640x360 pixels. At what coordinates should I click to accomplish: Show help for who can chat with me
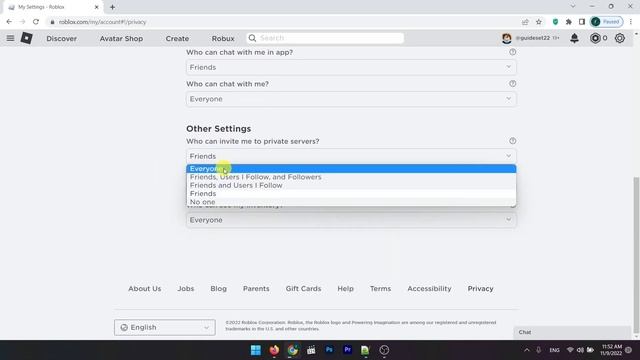tap(512, 84)
